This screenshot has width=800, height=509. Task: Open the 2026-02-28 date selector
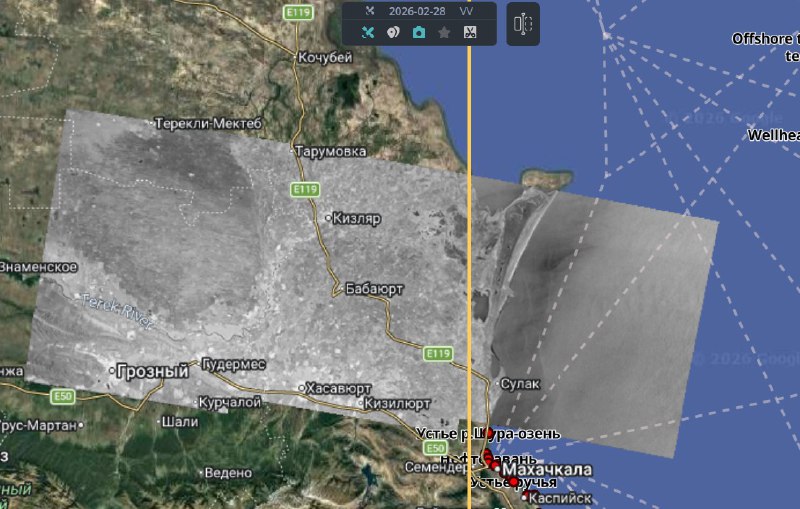coord(418,10)
